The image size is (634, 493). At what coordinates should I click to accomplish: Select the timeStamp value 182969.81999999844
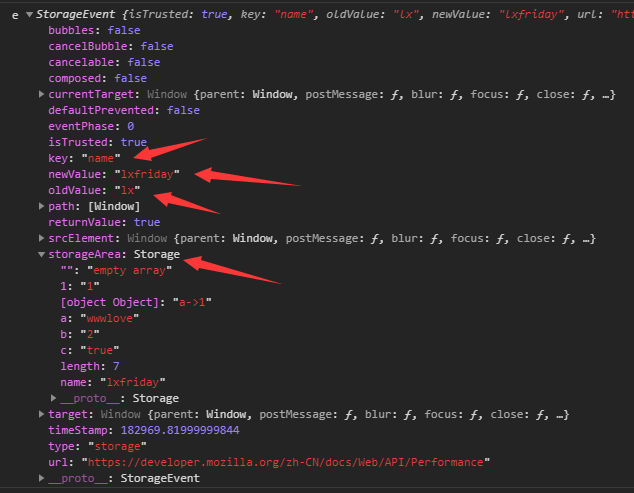pos(180,430)
